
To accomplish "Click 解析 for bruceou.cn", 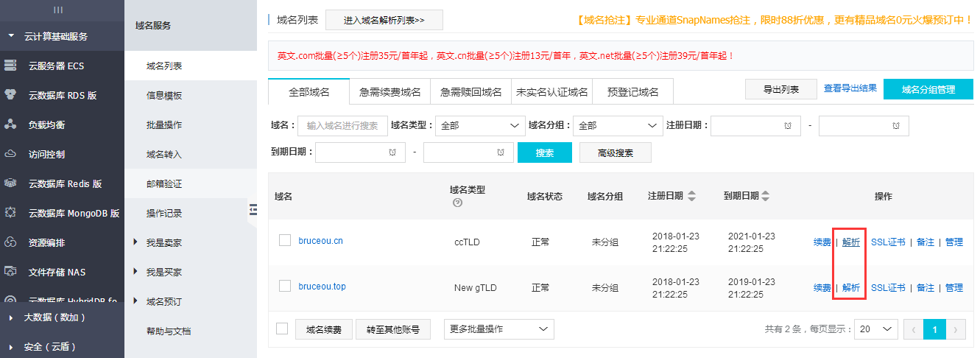I will pyautogui.click(x=850, y=242).
